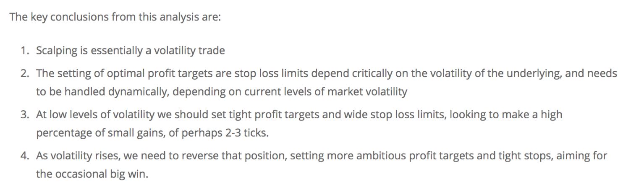Screen dimensions: 644x195
Task: Click list item 'Scalping is essentially a volatility trade'
Action: tap(130, 51)
